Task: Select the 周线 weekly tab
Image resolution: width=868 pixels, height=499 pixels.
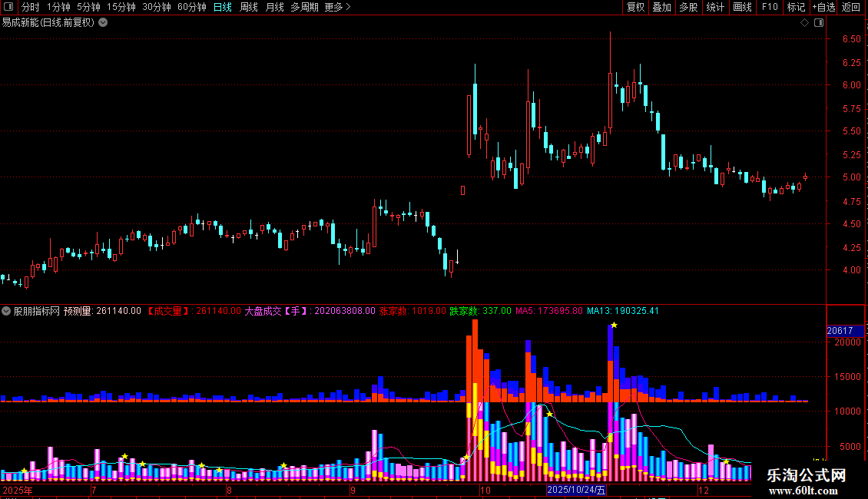Action: click(249, 7)
